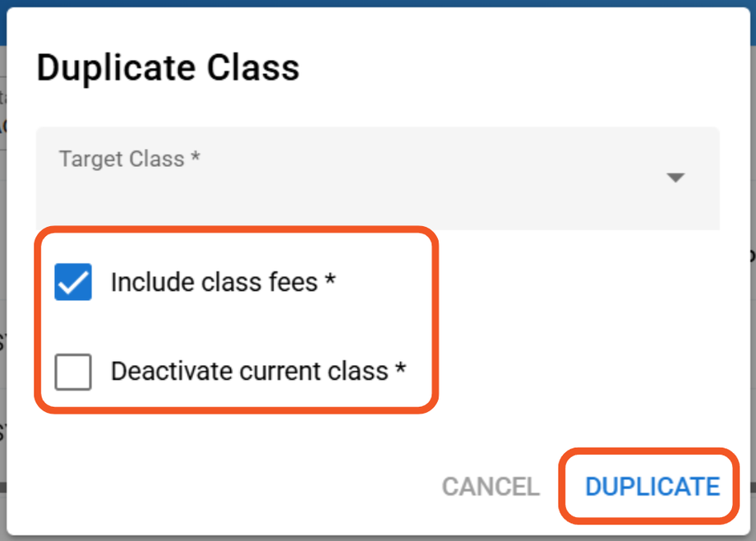Click the "Deactivate current class" label text
Image resolution: width=756 pixels, height=541 pixels.
coord(249,372)
